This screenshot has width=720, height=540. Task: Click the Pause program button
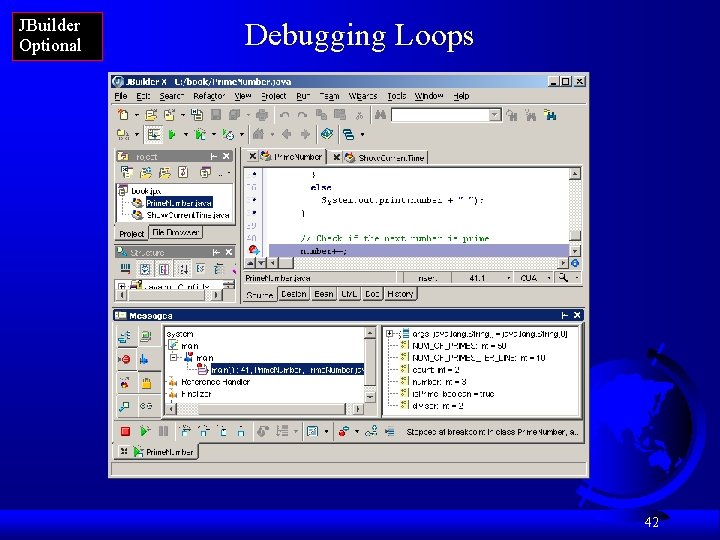coord(163,431)
